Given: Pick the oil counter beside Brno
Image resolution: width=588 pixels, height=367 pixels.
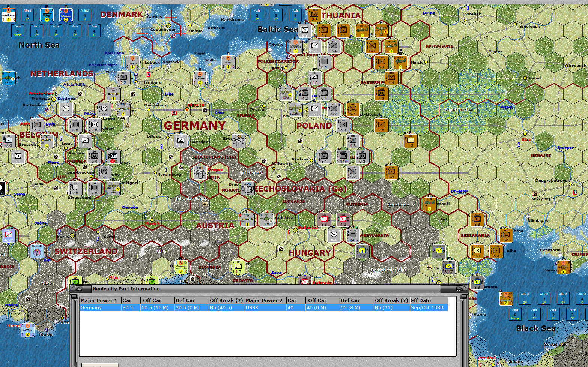Looking at the screenshot, I should pos(247,189).
